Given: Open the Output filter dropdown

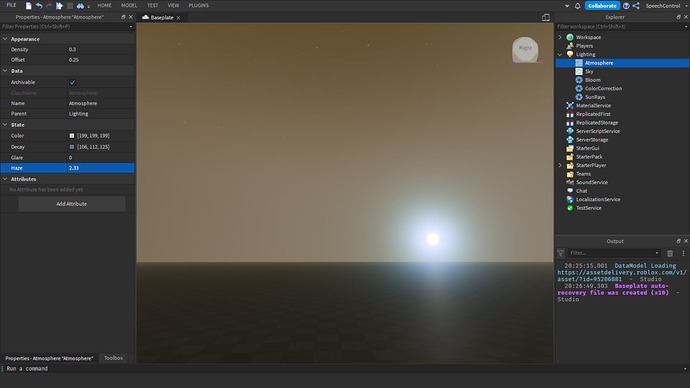Looking at the screenshot, I should (x=657, y=253).
